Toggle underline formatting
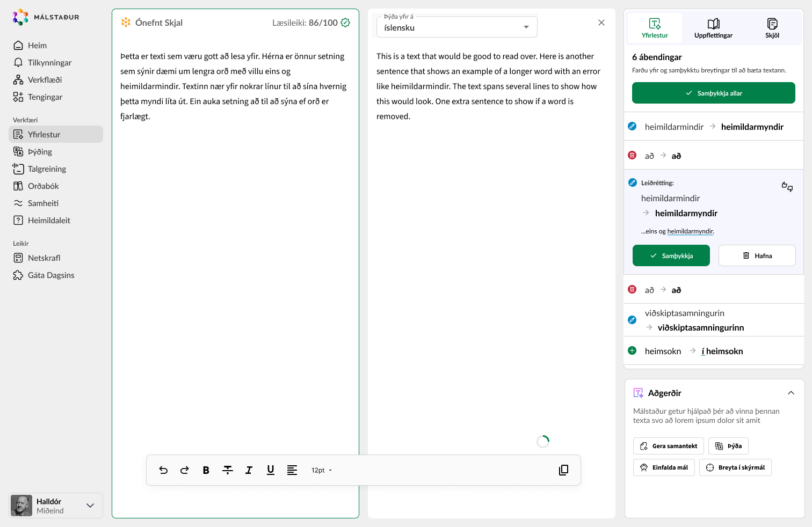Screen dimensions: 812x527 coord(271,470)
